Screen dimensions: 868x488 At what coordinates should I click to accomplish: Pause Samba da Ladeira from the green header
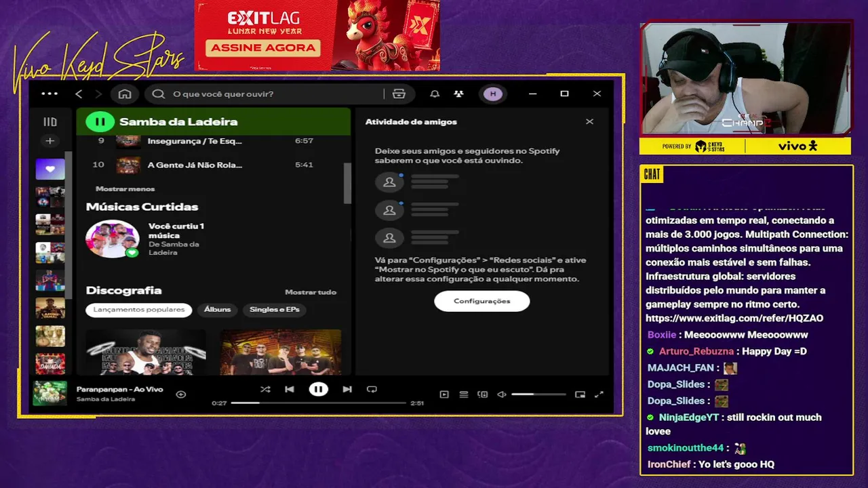tap(100, 122)
